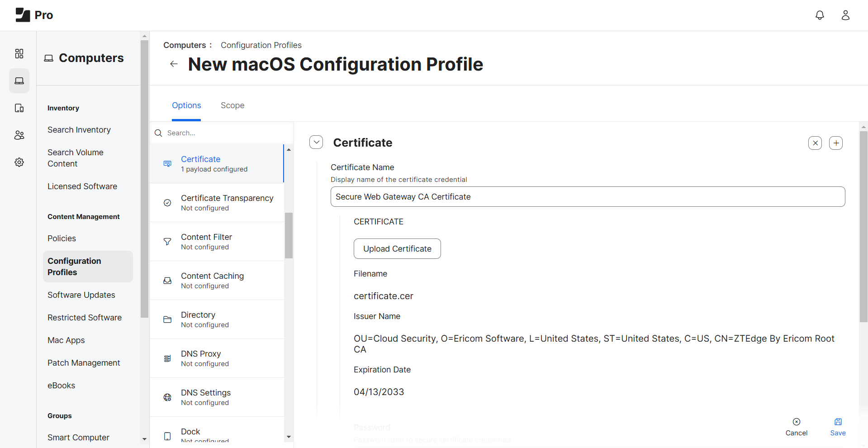Screen dimensions: 868x448
Task: Open the Dashboard icon in left rail
Action: tap(19, 54)
